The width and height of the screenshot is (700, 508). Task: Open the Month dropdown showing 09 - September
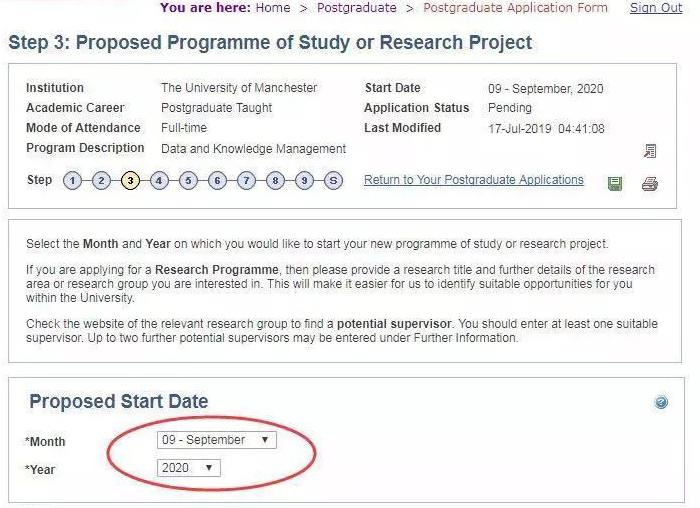(217, 440)
